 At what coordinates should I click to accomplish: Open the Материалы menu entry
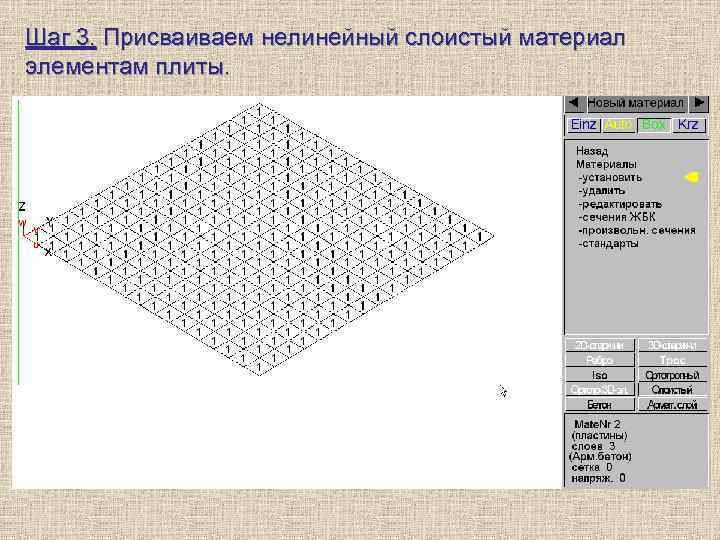point(606,164)
